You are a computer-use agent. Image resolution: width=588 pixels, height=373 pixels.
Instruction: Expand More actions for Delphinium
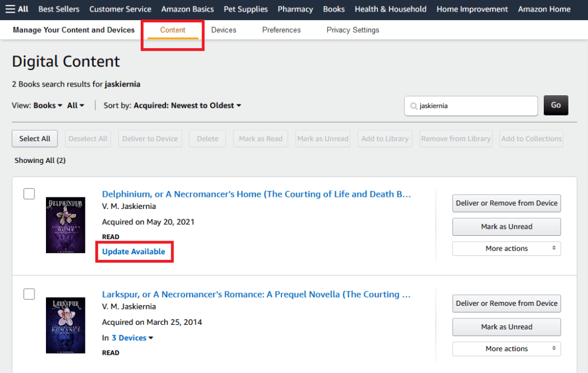[506, 248]
